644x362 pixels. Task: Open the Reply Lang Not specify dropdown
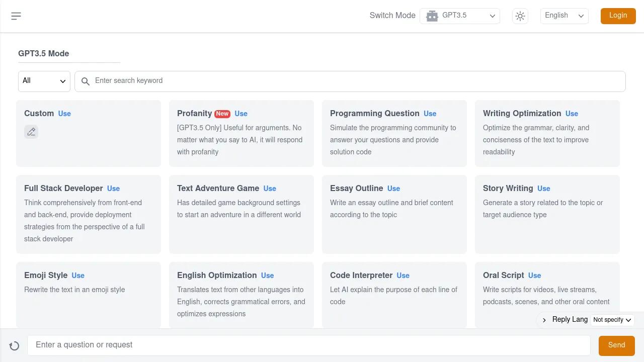[x=612, y=320]
